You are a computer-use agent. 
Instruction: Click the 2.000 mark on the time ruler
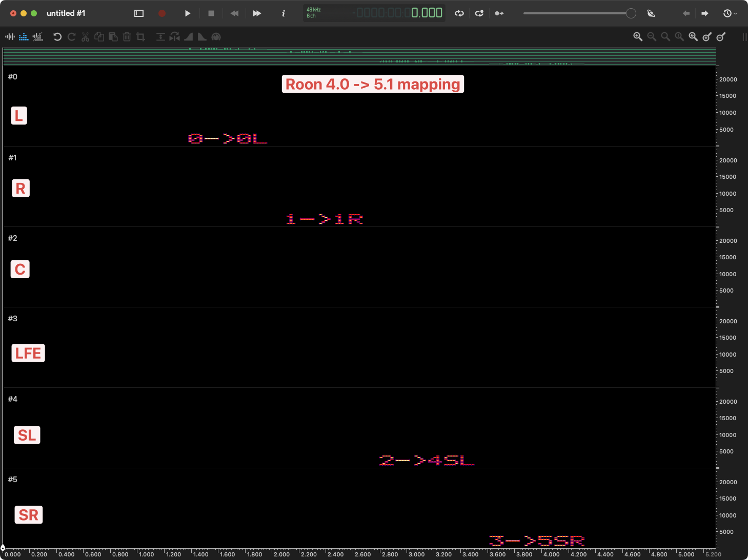point(281,554)
